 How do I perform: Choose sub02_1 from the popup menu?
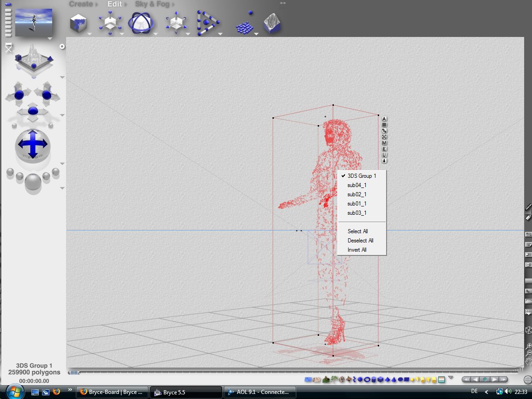click(x=357, y=194)
